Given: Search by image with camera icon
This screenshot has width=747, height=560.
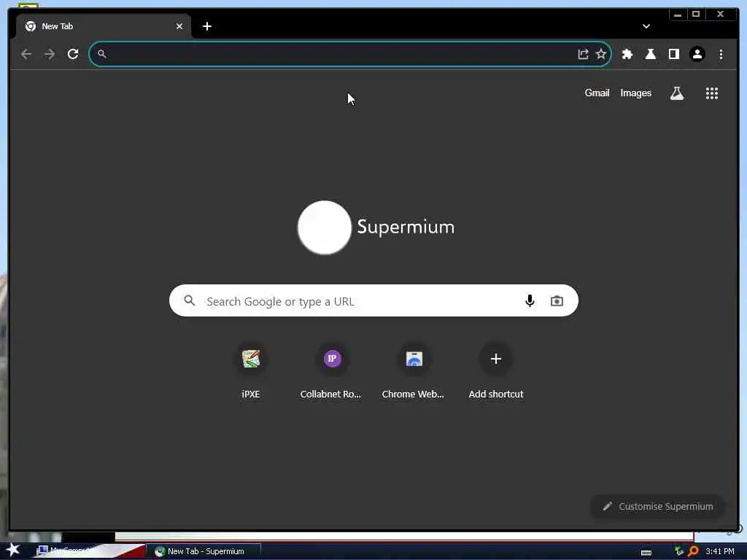Looking at the screenshot, I should coord(557,301).
